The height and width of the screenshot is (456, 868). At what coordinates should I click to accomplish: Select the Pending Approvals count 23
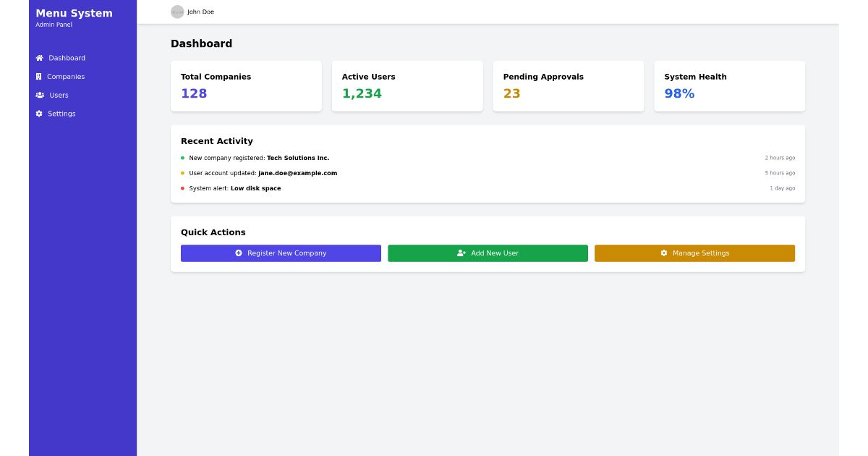(511, 93)
